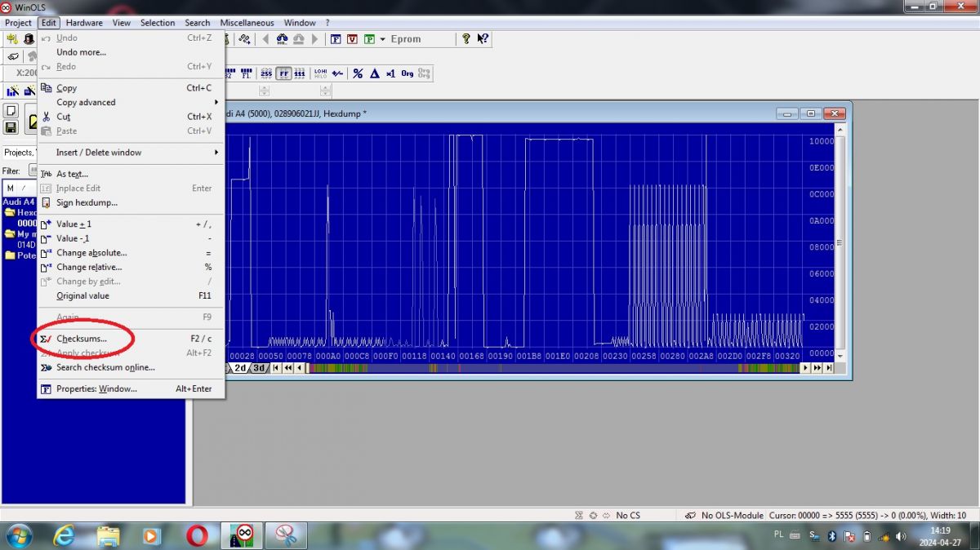Image resolution: width=980 pixels, height=550 pixels.
Task: Click the footsteps icon in top toolbar
Action: pos(244,39)
